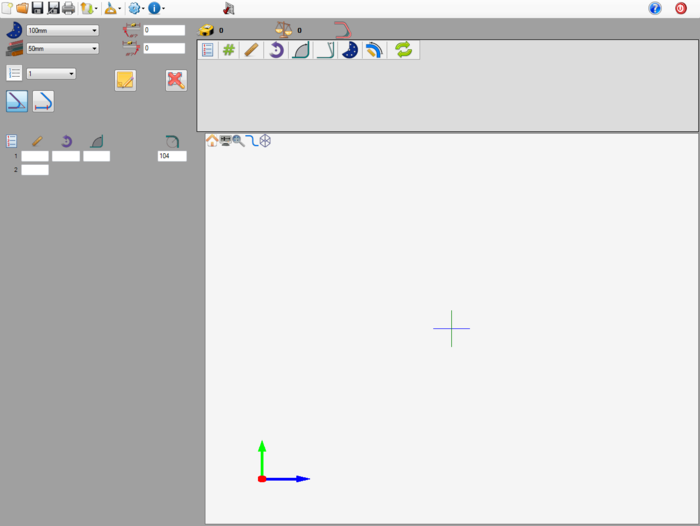
Task: Print with the printer icon
Action: pos(68,8)
